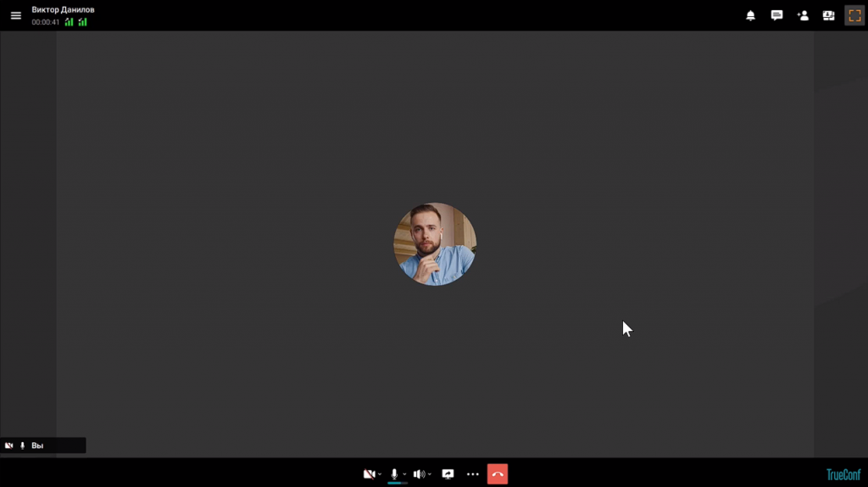Expand camera device options
868x487 pixels.
pos(380,474)
